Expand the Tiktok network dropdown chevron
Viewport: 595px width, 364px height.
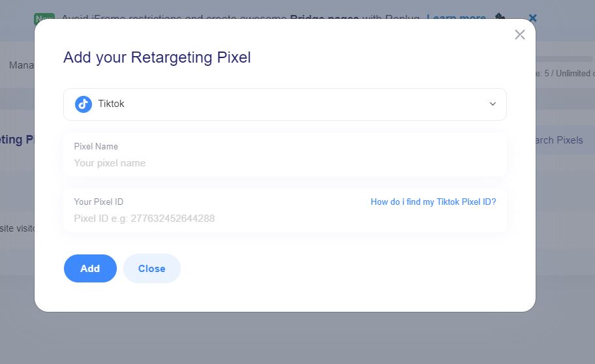click(x=493, y=104)
